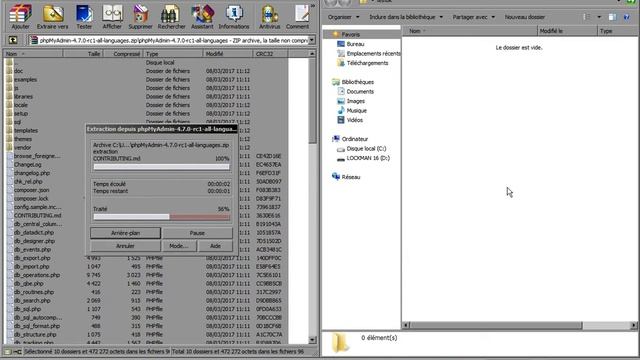640x360 pixels.
Task: Click the Afficher toolbar icon
Action: click(112, 17)
